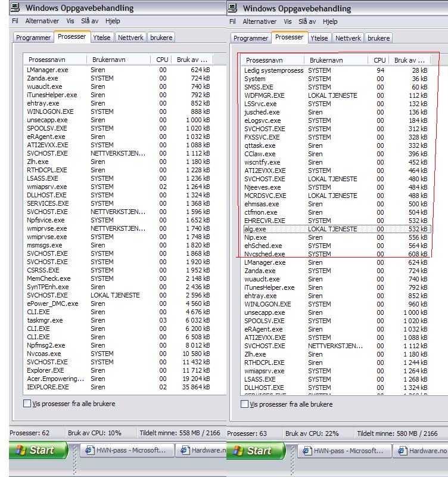This screenshot has width=448, height=477.
Task: Select IEXPLORE.EXE process in left window
Action: [119, 387]
